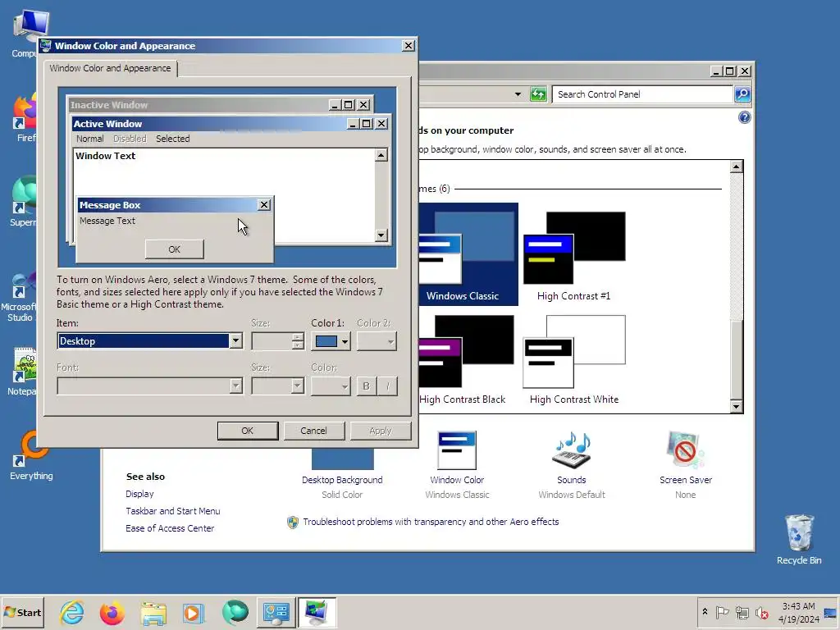The height and width of the screenshot is (630, 840).
Task: Open the Recycle Bin desktop icon
Action: point(799,539)
